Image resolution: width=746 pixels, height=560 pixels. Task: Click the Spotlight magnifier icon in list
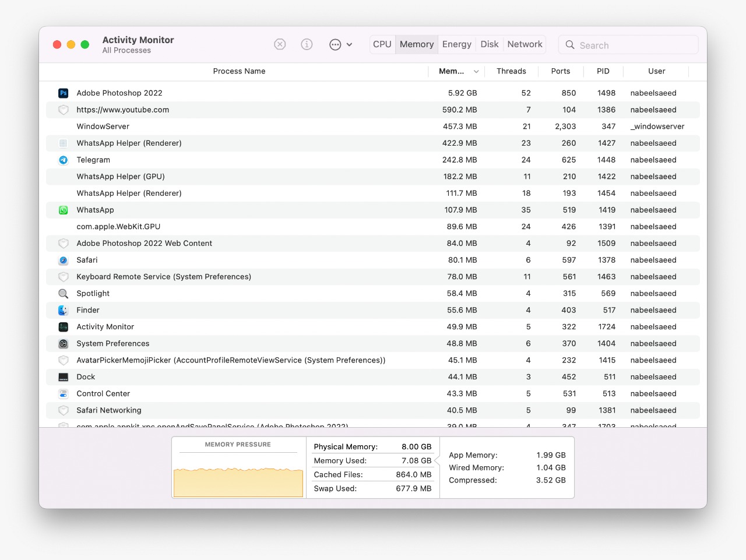[64, 294]
